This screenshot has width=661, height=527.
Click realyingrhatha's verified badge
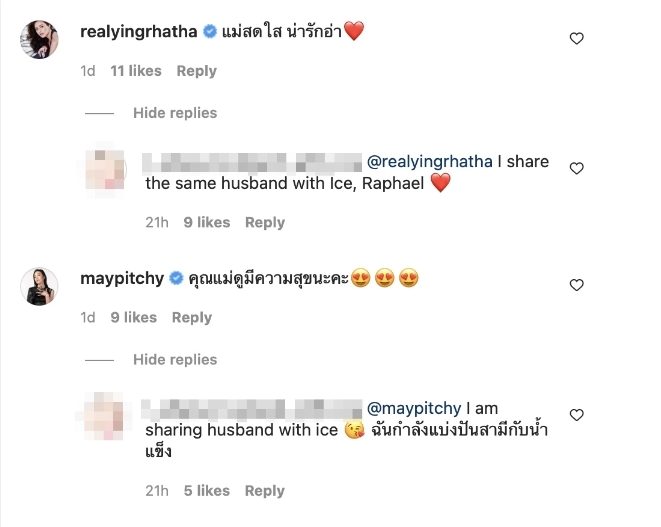coord(209,32)
